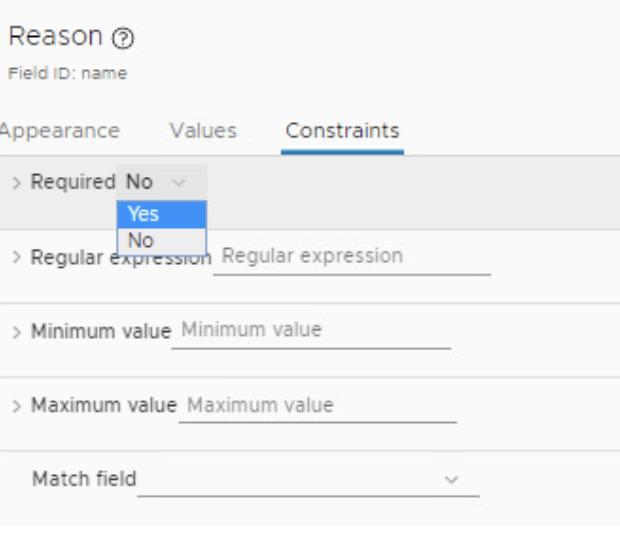Viewport: 620px width, 558px height.
Task: Click the Maximum value label text
Action: click(104, 406)
